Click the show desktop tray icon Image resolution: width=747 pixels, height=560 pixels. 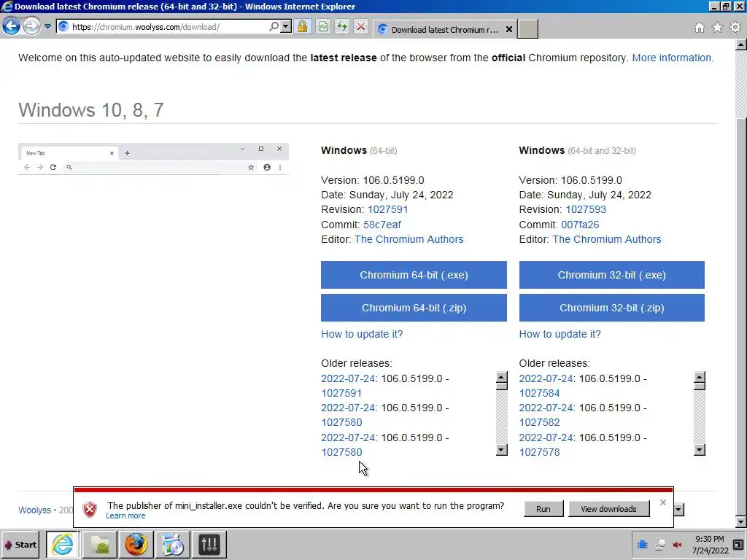pyautogui.click(x=739, y=544)
